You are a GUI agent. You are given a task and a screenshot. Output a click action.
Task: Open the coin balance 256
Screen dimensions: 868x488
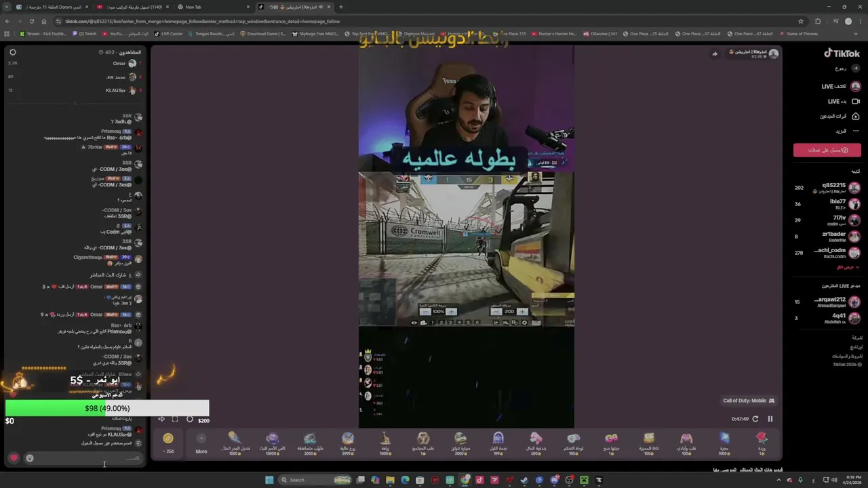(x=168, y=443)
